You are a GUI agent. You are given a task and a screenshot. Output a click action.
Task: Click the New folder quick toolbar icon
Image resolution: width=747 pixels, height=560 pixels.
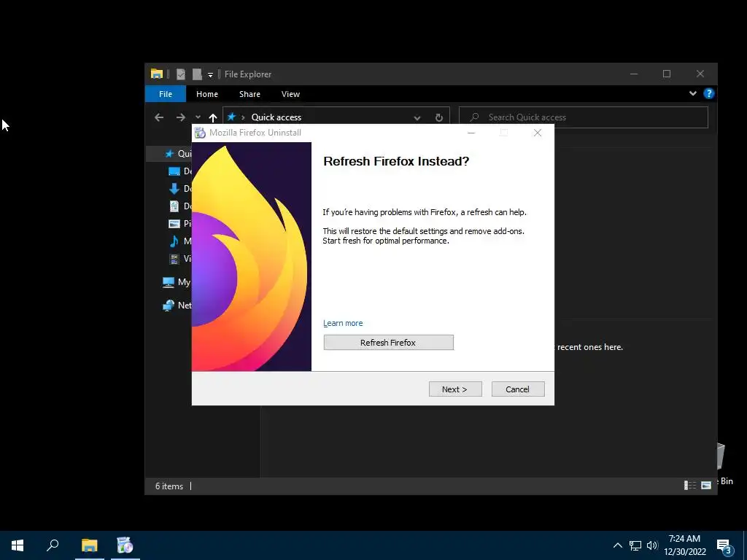(x=197, y=74)
